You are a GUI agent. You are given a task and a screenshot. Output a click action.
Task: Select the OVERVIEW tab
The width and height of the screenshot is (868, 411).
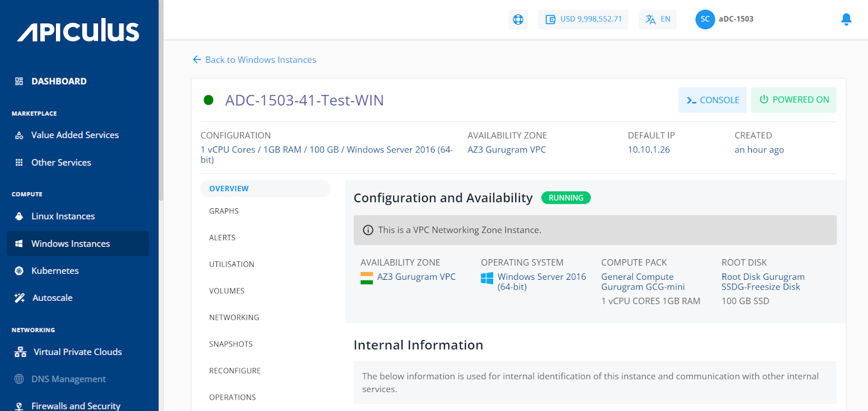[x=265, y=189]
